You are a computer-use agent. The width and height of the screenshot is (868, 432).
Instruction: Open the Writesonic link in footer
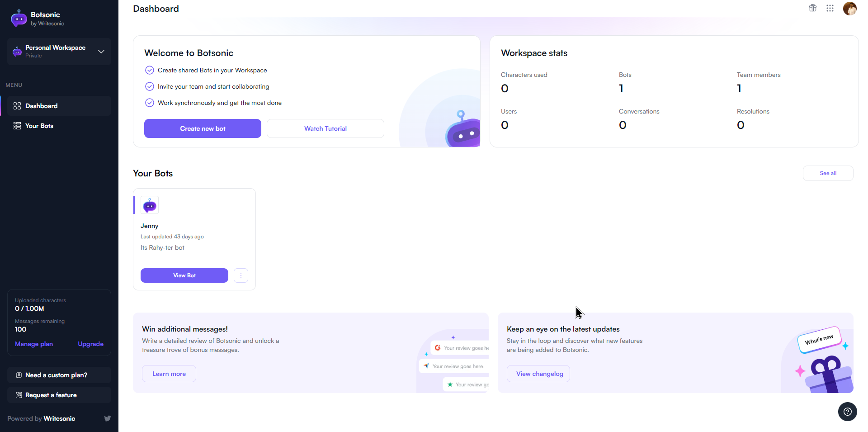click(59, 418)
